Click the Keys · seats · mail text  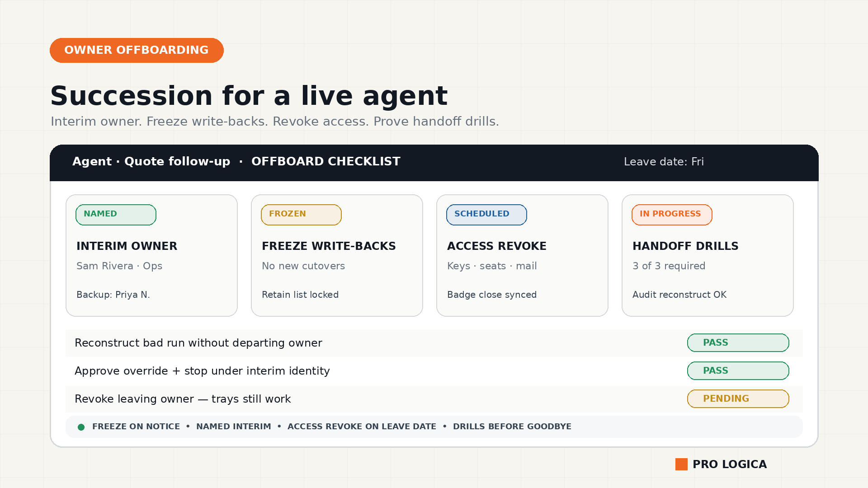492,266
